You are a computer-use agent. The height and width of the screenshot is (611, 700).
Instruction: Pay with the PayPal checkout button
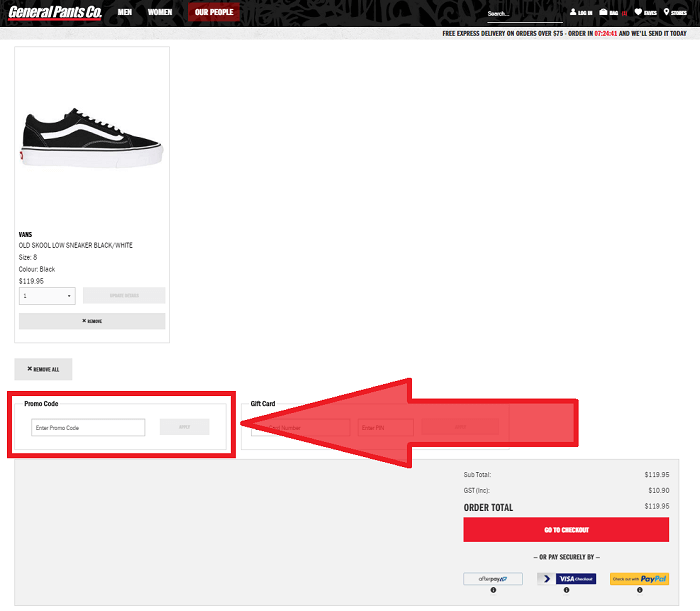639,578
